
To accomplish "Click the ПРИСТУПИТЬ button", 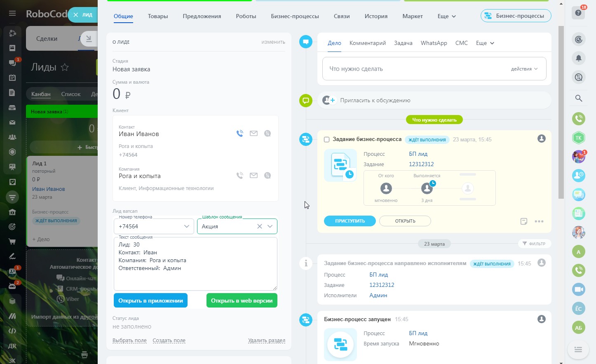I will tap(350, 221).
